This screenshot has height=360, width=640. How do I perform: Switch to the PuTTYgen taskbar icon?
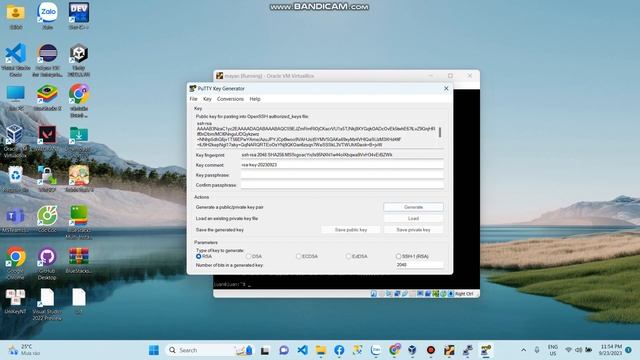click(x=486, y=350)
